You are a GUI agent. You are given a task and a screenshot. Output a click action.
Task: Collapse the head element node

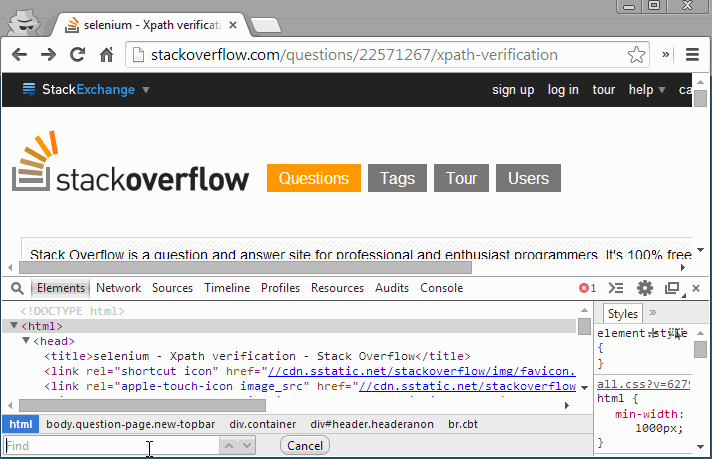click(26, 341)
